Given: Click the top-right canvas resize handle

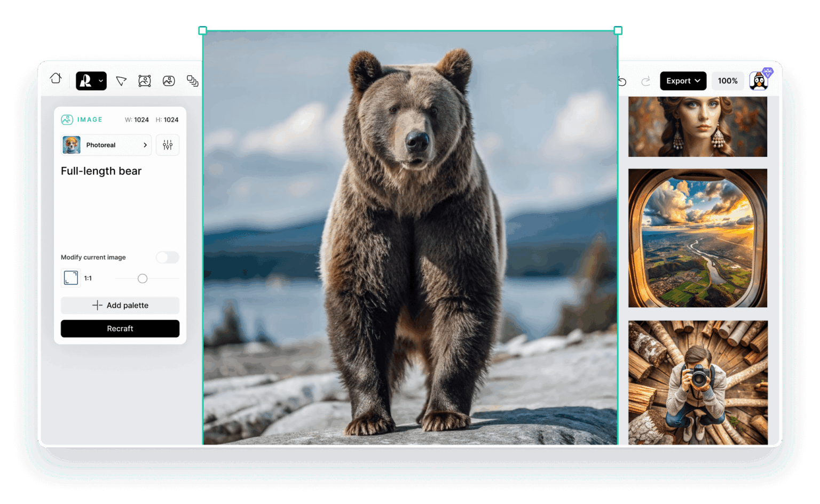Looking at the screenshot, I should point(618,31).
